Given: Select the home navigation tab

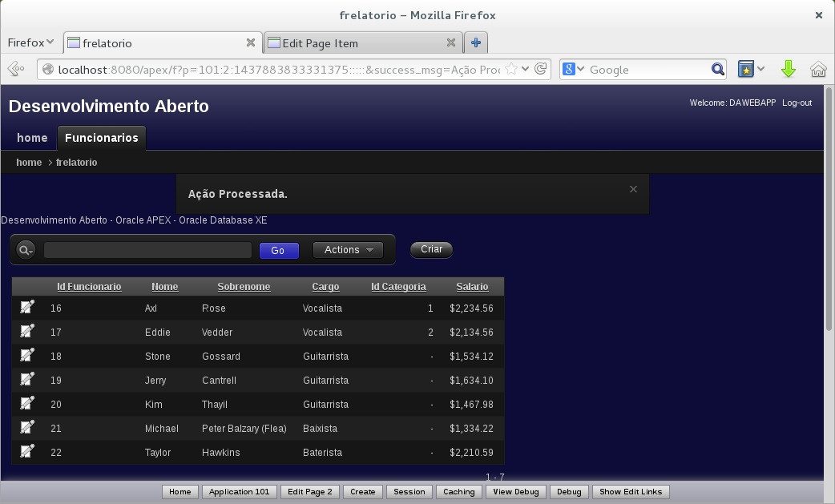Looking at the screenshot, I should (32, 138).
